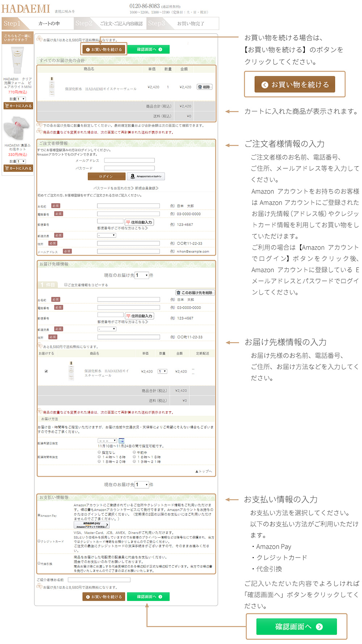Image resolution: width=362 pixels, height=644 pixels.
Task: Click bottom green 確認画面へ button
Action: (x=148, y=597)
